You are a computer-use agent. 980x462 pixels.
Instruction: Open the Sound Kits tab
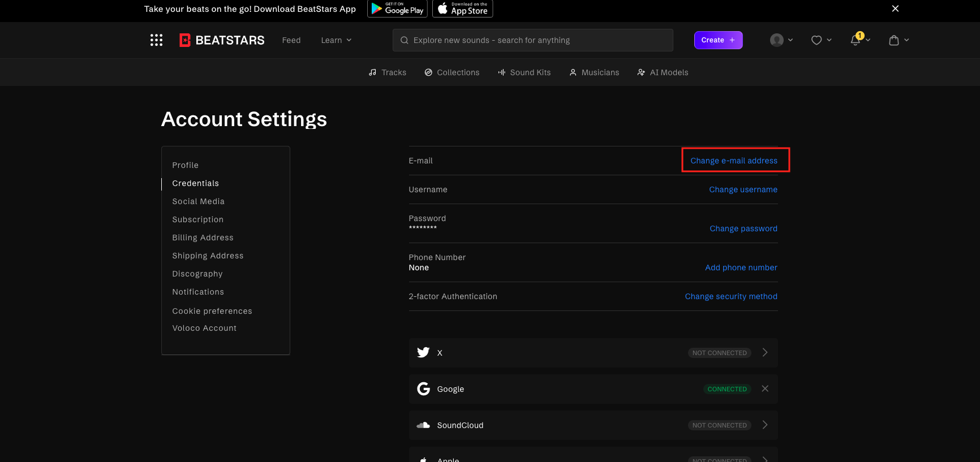(524, 72)
